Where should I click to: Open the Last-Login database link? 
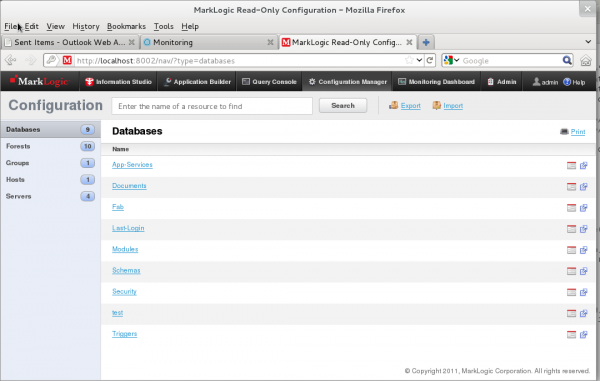(x=128, y=228)
